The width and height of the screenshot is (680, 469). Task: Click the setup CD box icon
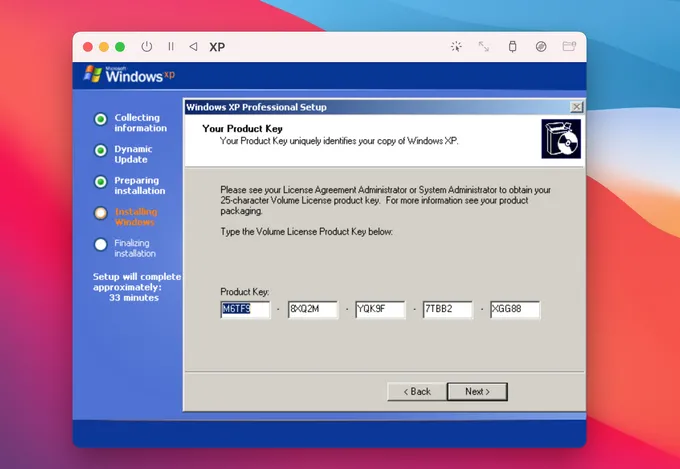click(561, 139)
